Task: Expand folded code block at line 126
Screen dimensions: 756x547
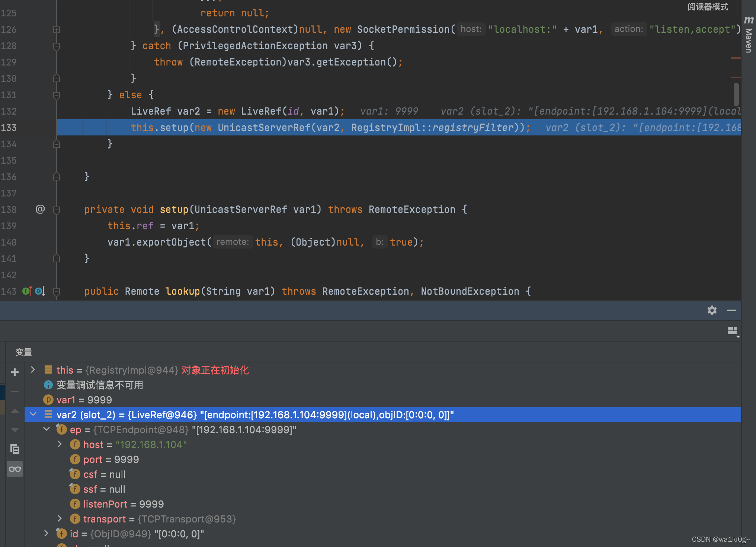Action: point(57,29)
